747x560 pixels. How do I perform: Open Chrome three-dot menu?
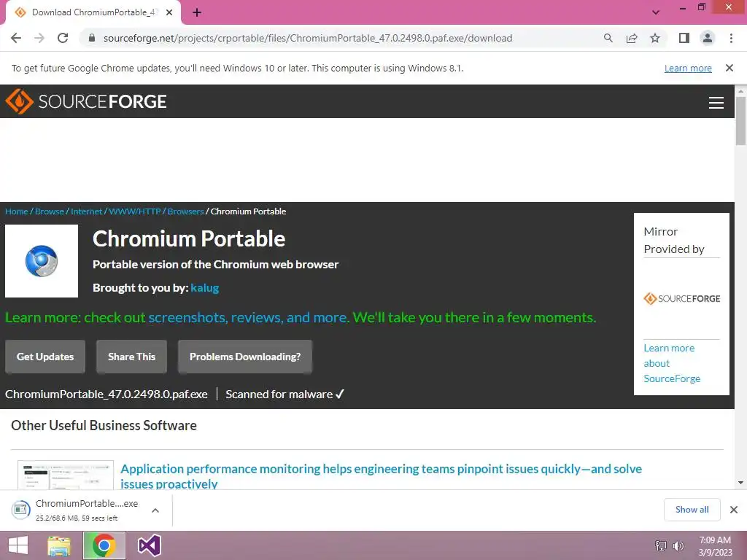click(731, 38)
